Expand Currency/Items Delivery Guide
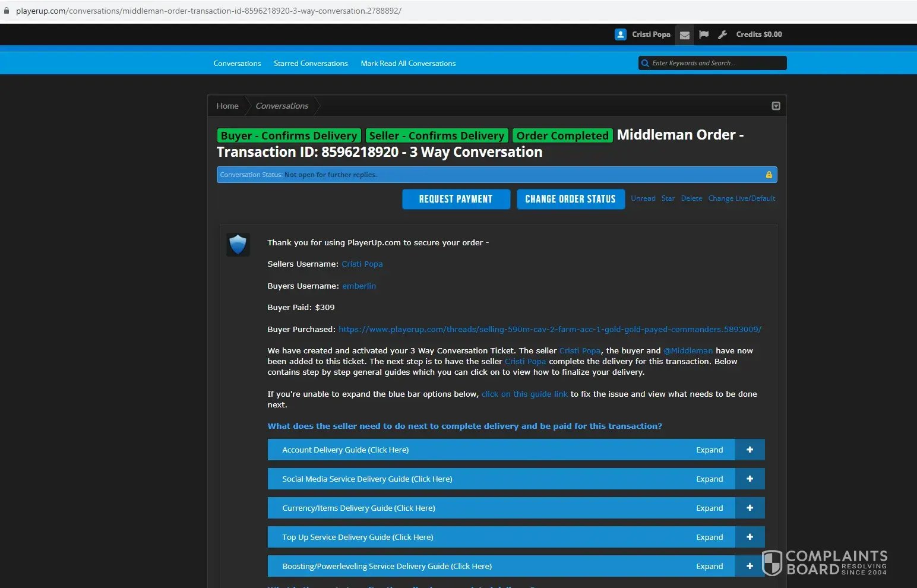Screen dimensions: 917x588 point(516,508)
